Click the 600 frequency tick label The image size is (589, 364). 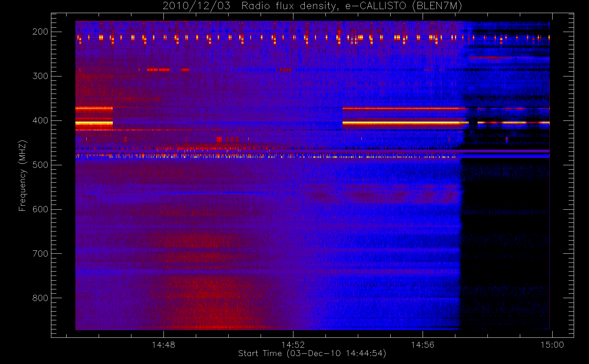point(40,209)
